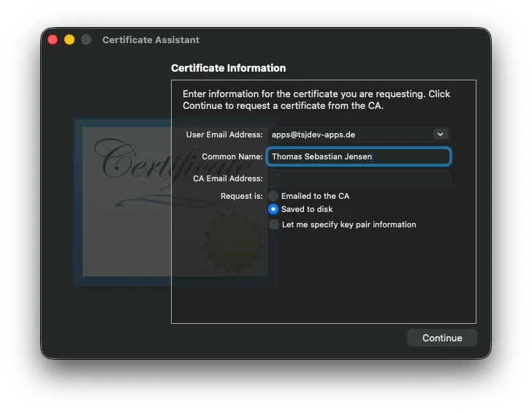Click the instruction text about requesting a certificate
Image resolution: width=532 pixels, height=413 pixels.
(316, 99)
